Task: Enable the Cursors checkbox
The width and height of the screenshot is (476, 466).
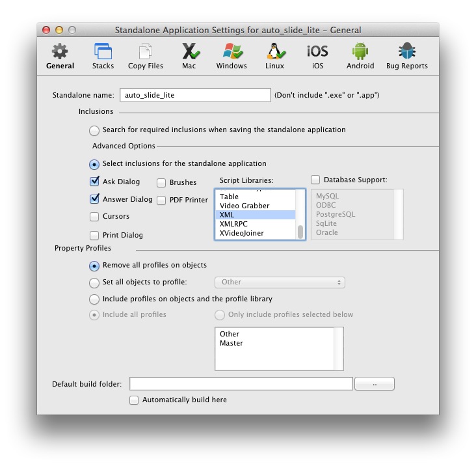Action: (x=94, y=217)
